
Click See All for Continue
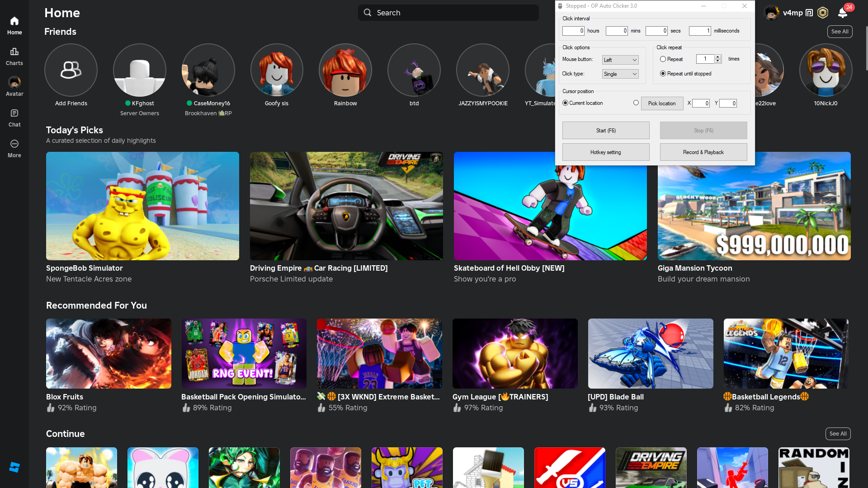click(838, 434)
